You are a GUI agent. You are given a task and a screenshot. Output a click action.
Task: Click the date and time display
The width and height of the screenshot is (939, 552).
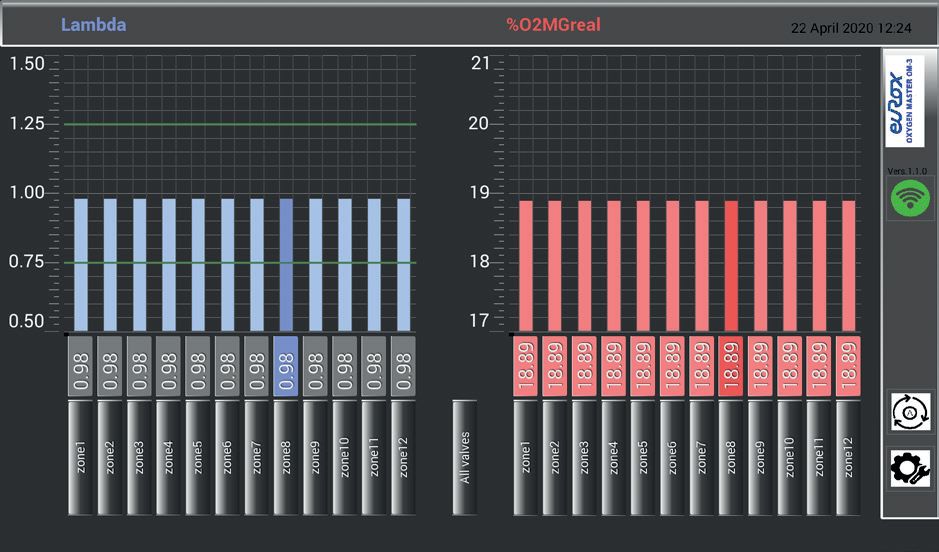(850, 28)
